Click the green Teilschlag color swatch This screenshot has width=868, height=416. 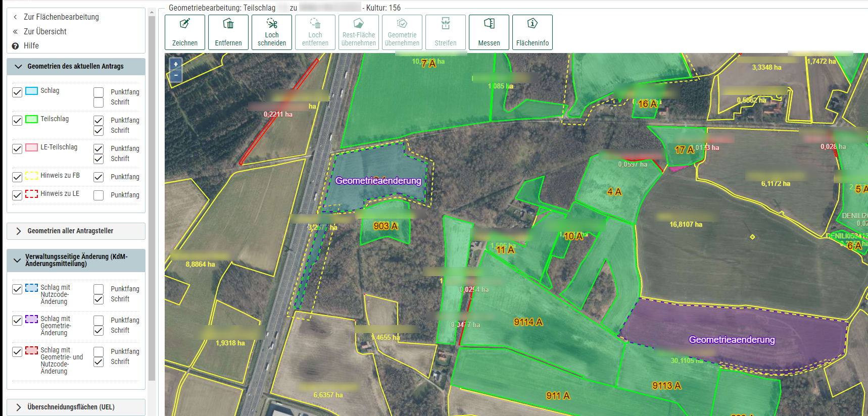coord(32,119)
